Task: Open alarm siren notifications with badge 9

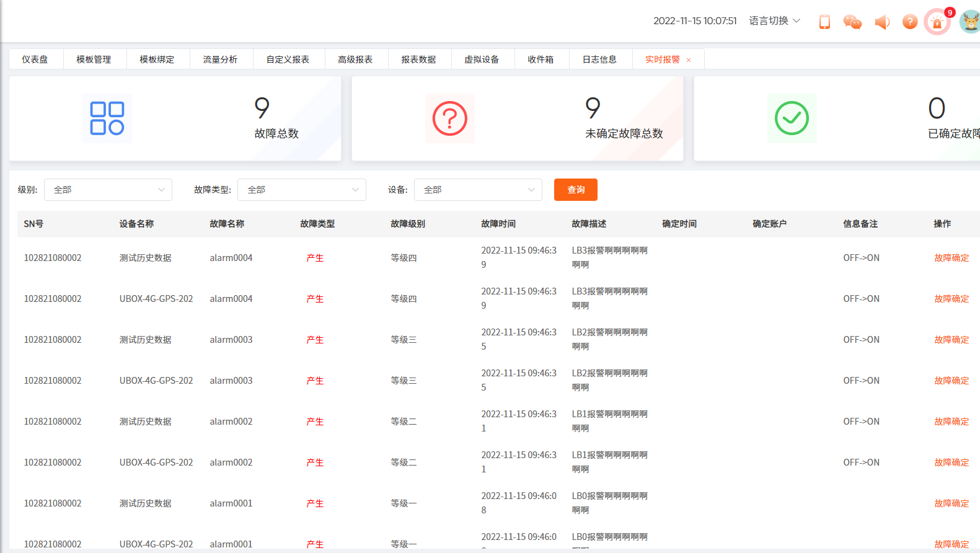Action: coord(937,23)
